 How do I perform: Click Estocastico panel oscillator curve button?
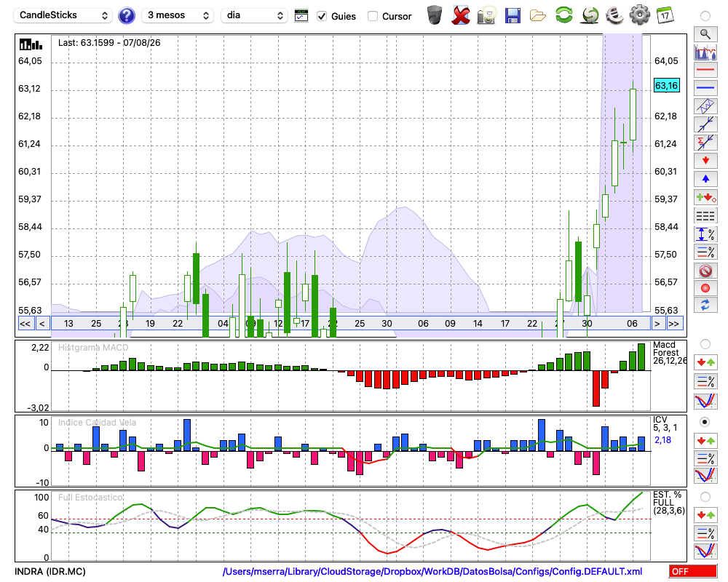[705, 551]
